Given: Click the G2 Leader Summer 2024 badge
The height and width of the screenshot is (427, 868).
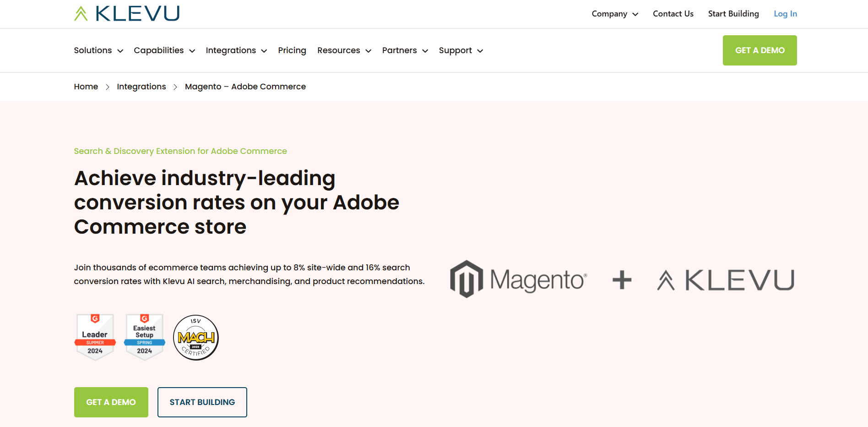Looking at the screenshot, I should (95, 337).
